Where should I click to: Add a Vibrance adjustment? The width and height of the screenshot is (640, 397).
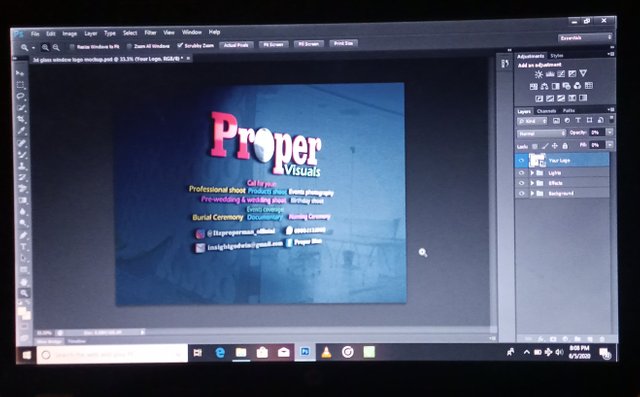coord(583,73)
